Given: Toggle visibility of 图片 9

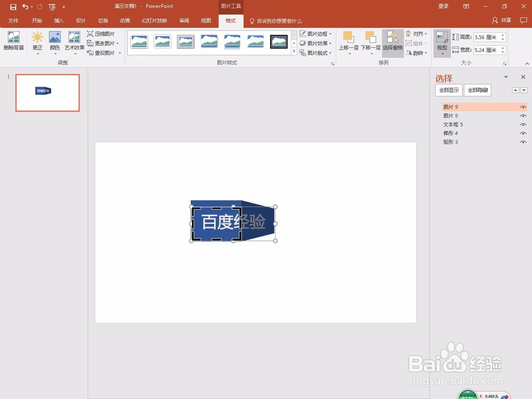Looking at the screenshot, I should point(523,107).
